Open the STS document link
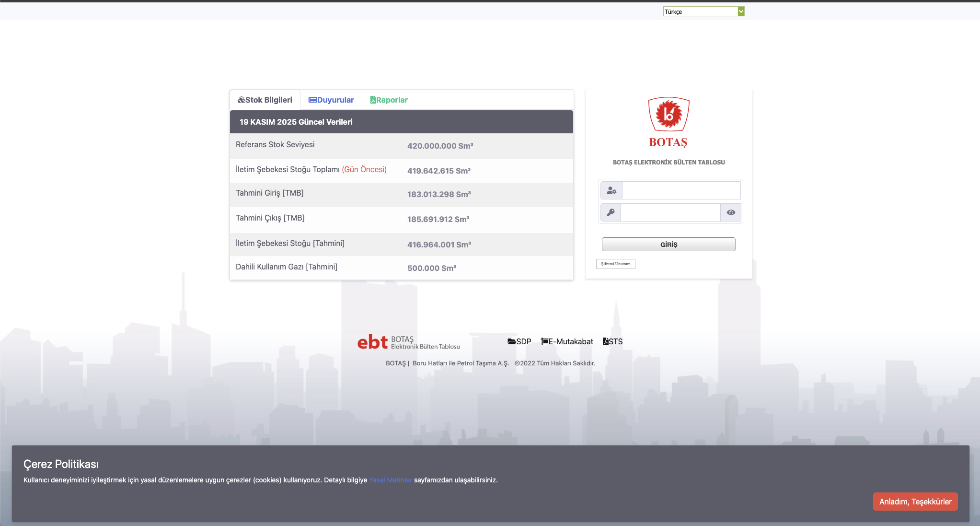 (x=612, y=341)
